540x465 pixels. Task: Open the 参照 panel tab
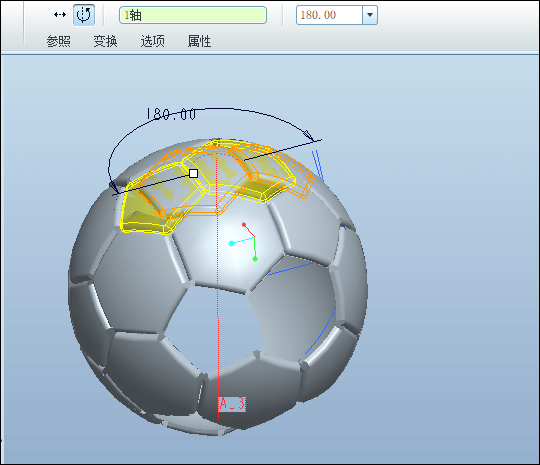(59, 41)
